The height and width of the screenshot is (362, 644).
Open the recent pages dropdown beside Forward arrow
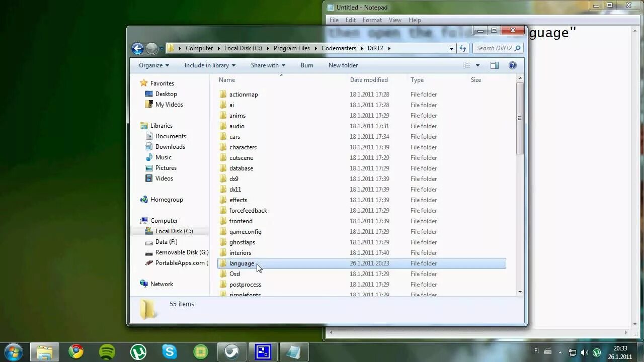point(162,49)
